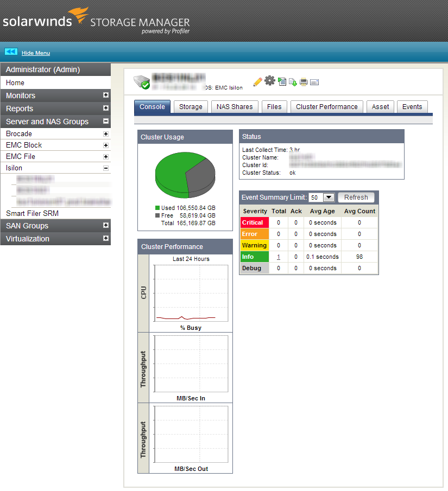Click the Brocade group label
Viewport: 448px width, 491px height.
click(19, 133)
